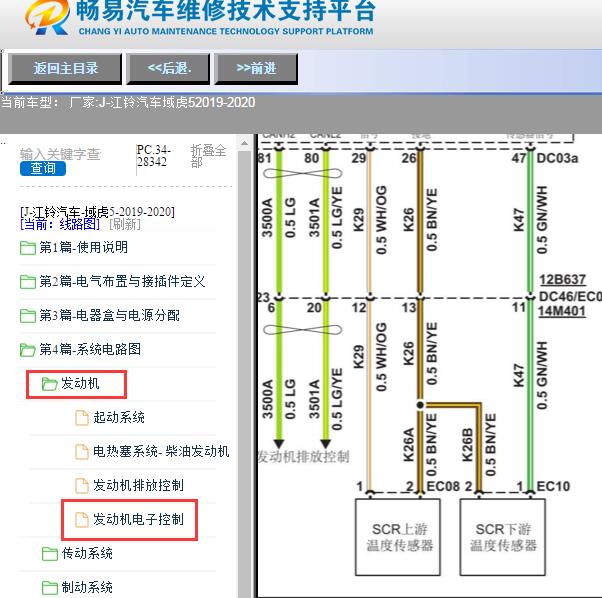
Task: Open the 发动机电子控制 diagram entry
Action: click(x=139, y=519)
